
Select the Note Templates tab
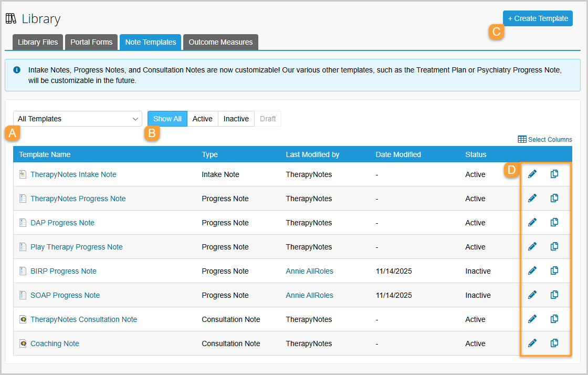click(x=150, y=42)
